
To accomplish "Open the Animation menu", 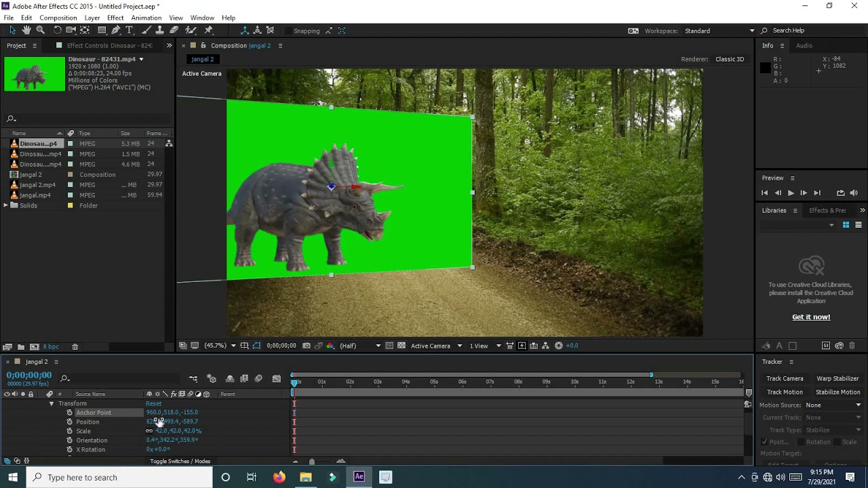I will click(x=146, y=18).
